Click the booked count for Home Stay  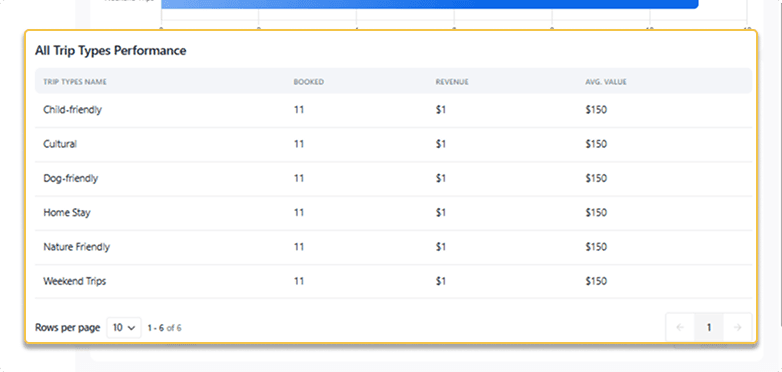[299, 212]
